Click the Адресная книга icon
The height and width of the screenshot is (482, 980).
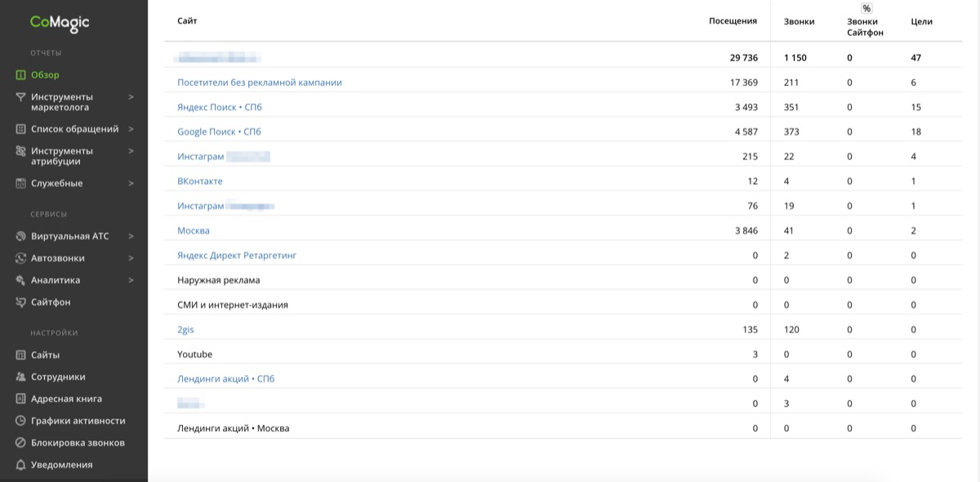(21, 399)
